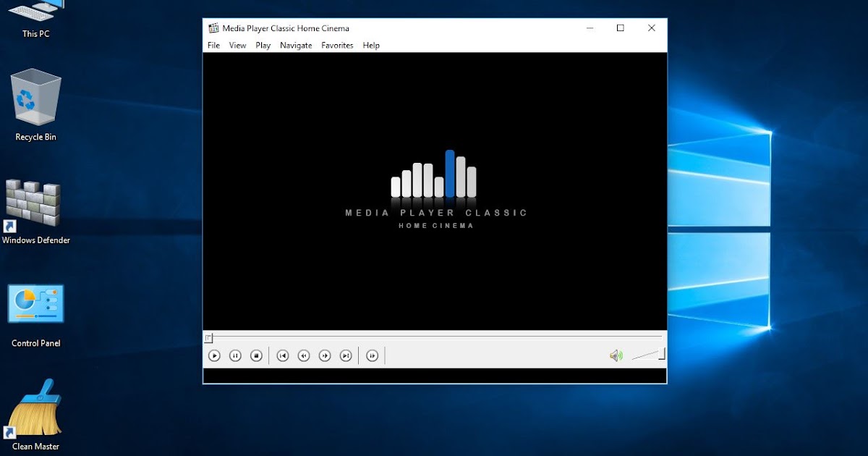This screenshot has height=456, width=868.
Task: Click the black status bar below controls
Action: [435, 376]
